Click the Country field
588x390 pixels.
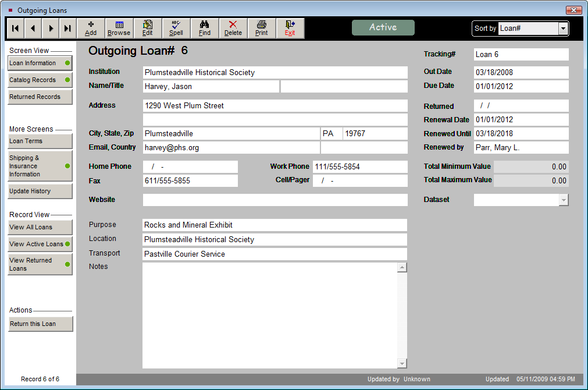364,147
